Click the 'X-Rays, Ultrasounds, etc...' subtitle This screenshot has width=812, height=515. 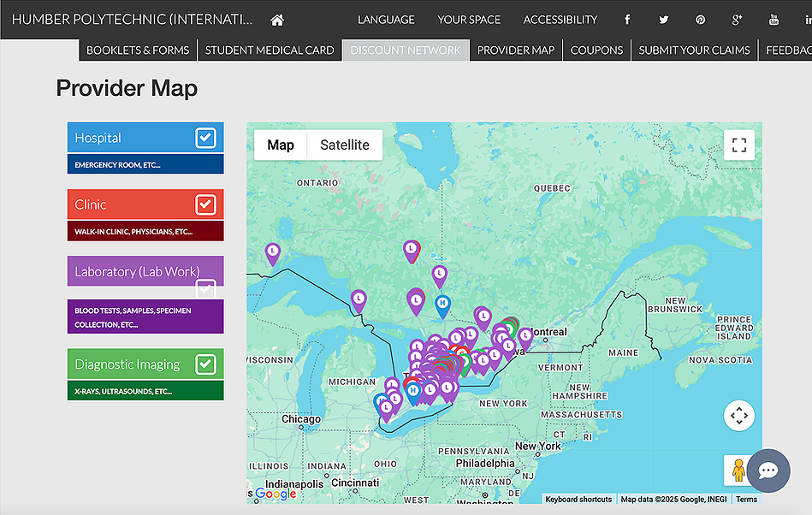(123, 391)
